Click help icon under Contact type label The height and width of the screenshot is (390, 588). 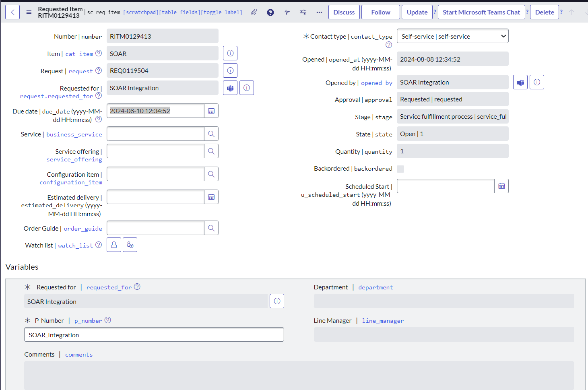(389, 45)
